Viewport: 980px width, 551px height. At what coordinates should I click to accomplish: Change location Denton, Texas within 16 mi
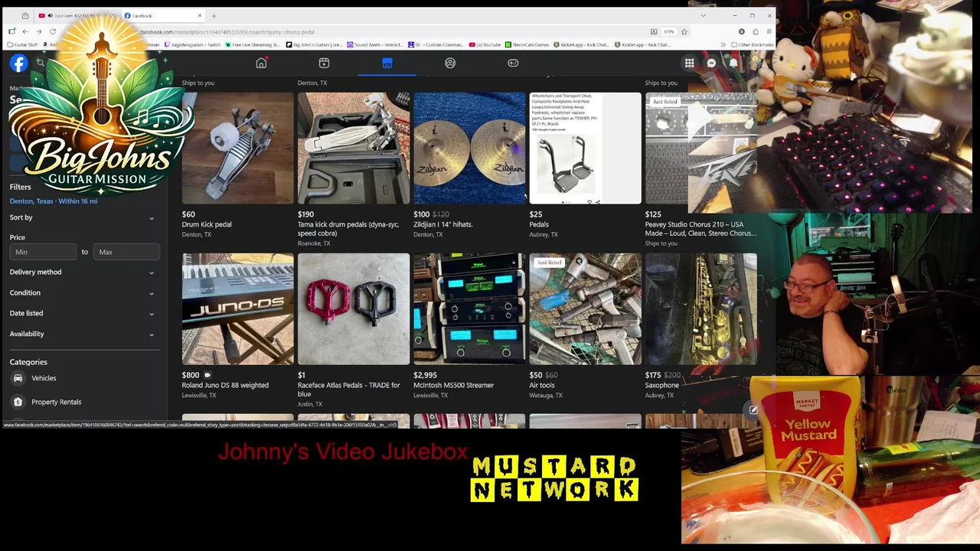(x=54, y=201)
